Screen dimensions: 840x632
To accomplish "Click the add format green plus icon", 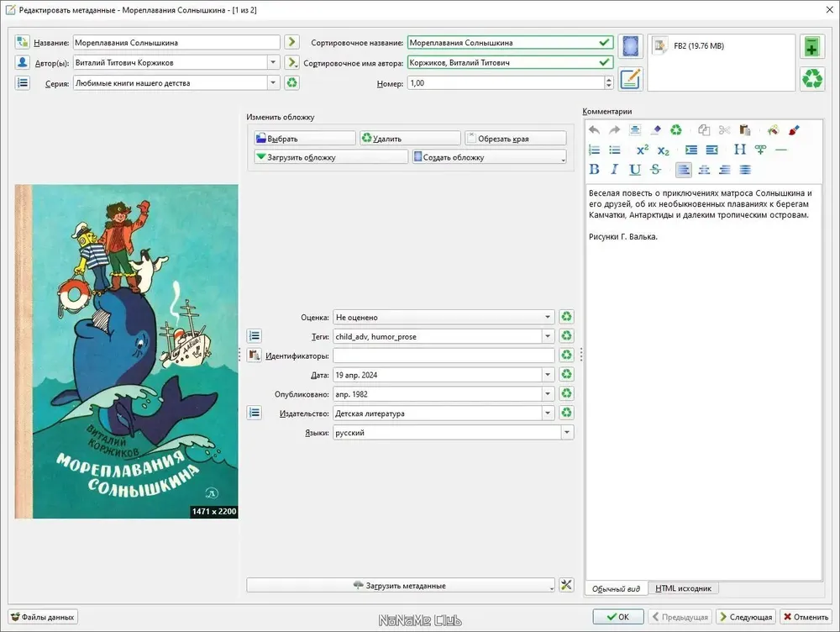I will pos(812,47).
